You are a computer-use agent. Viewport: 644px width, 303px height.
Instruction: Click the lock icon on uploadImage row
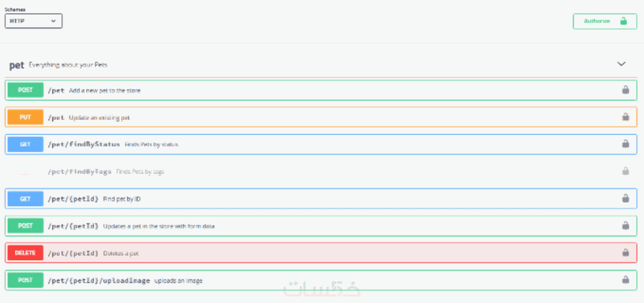point(626,279)
